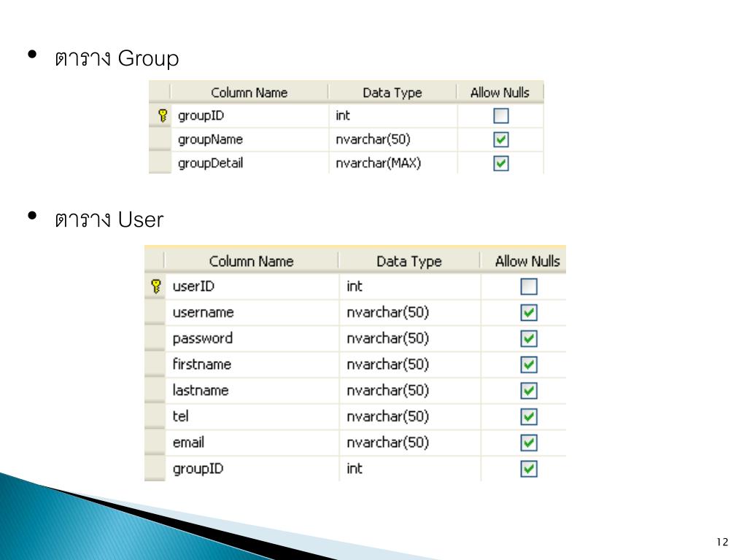Click nvarchar(MAX) data type of groupDetail

coord(393,163)
